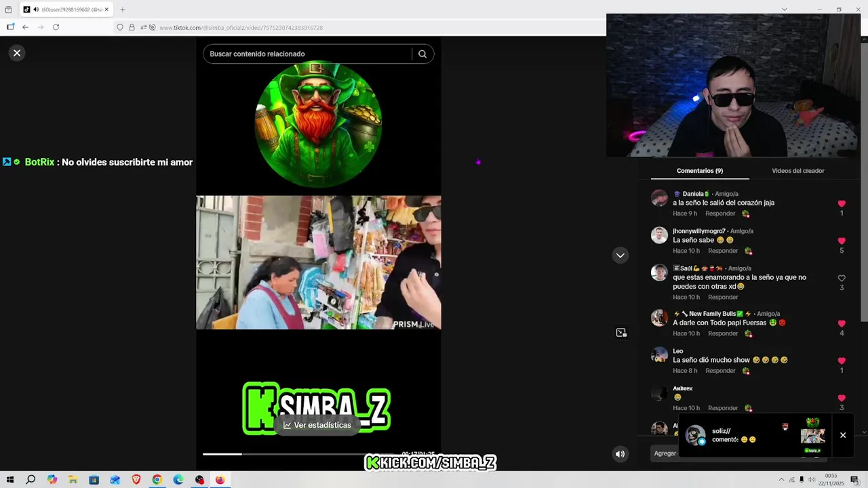
Task: Click creator-liked badge on Daniela's comment
Action: [745, 213]
